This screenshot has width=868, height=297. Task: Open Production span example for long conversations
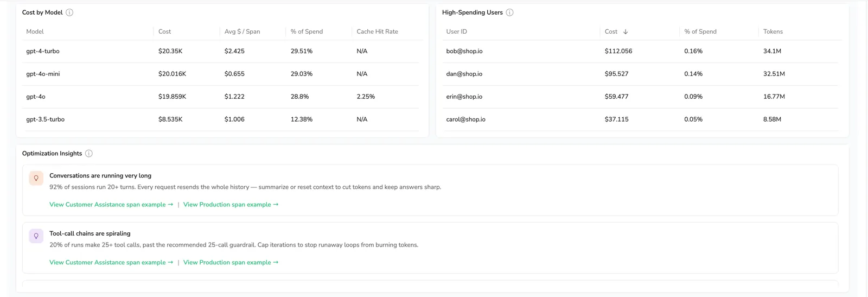coord(231,205)
